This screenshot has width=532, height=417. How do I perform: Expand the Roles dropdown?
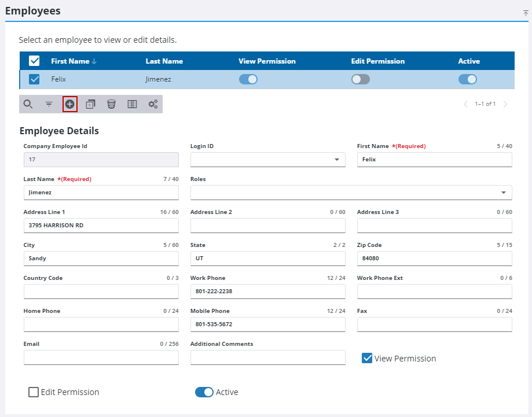(351, 193)
